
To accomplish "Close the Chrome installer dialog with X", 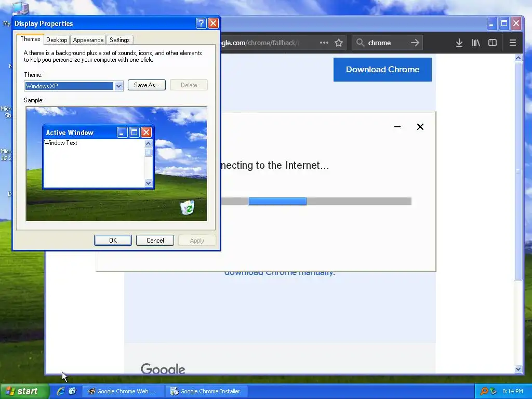I will pos(420,127).
